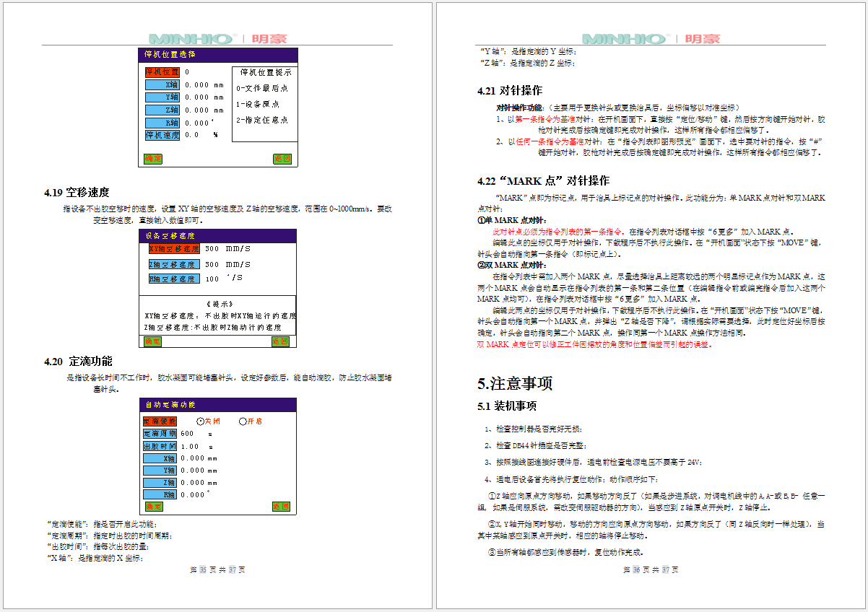Screen dimensions: 868x612
Task: Select the R轴空移速度 field
Action: coord(174,279)
